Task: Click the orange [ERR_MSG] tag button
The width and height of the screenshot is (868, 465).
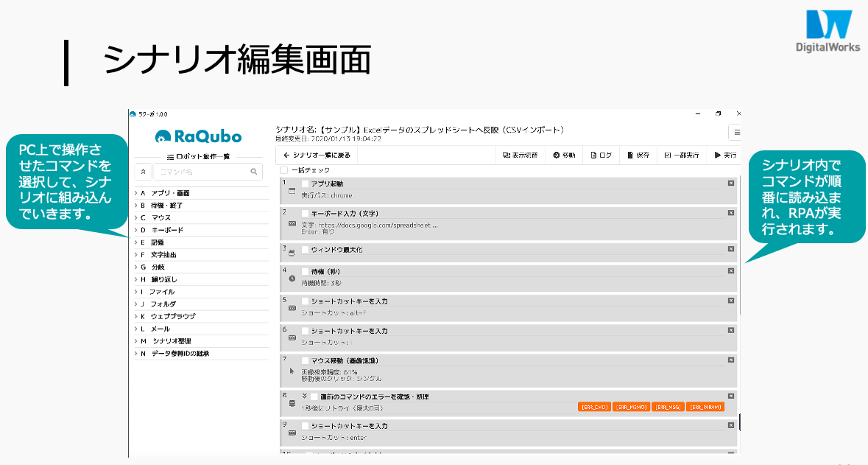Action: pos(668,407)
